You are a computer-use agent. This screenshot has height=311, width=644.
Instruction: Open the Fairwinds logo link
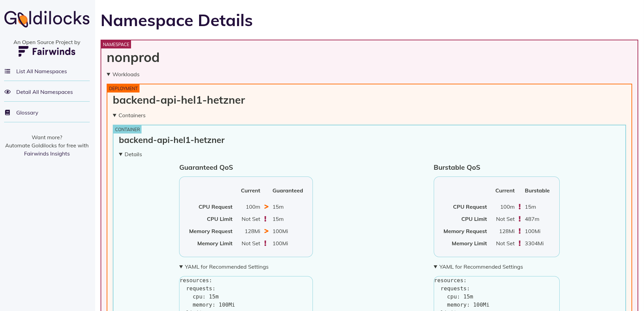tap(47, 51)
